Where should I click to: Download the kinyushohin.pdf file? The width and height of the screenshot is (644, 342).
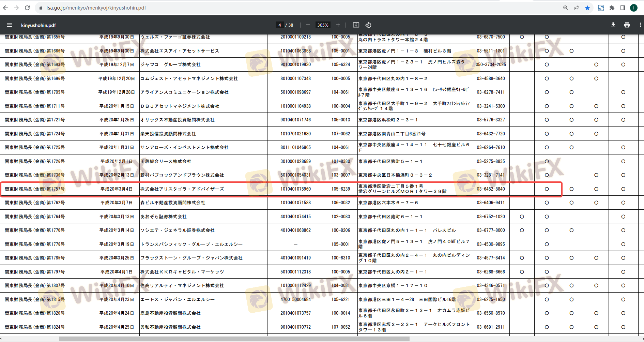tap(613, 25)
